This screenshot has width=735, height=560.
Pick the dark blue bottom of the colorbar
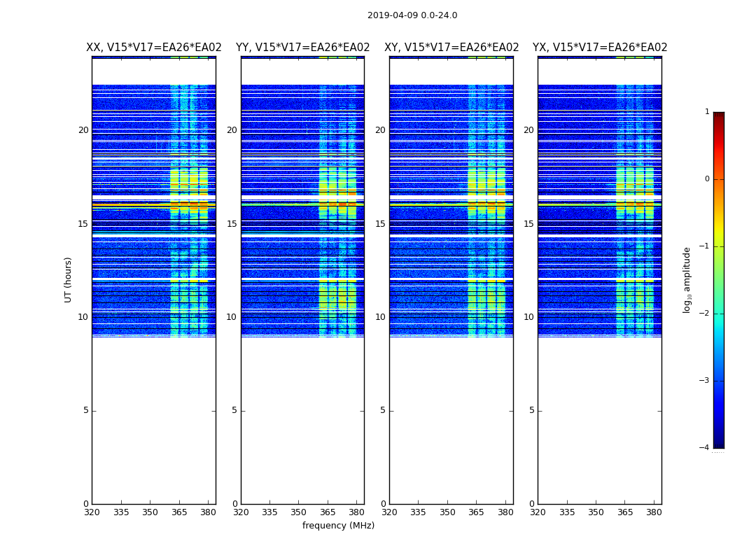point(718,443)
